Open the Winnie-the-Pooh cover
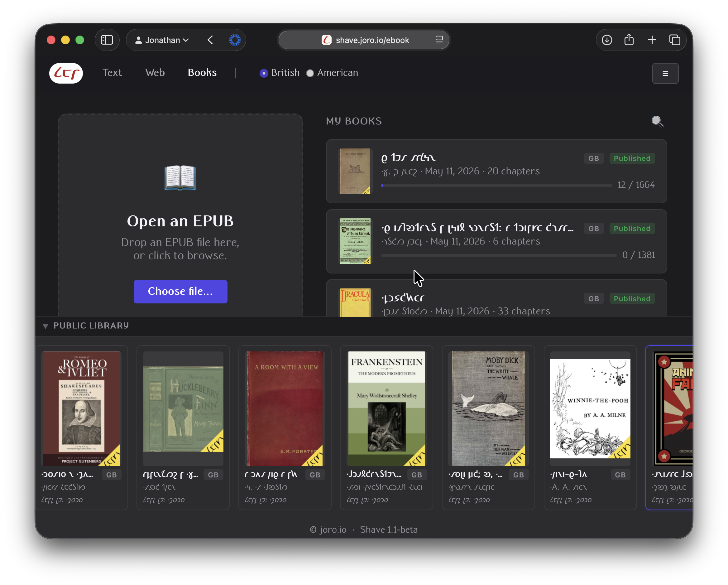This screenshot has width=728, height=585. [x=590, y=409]
